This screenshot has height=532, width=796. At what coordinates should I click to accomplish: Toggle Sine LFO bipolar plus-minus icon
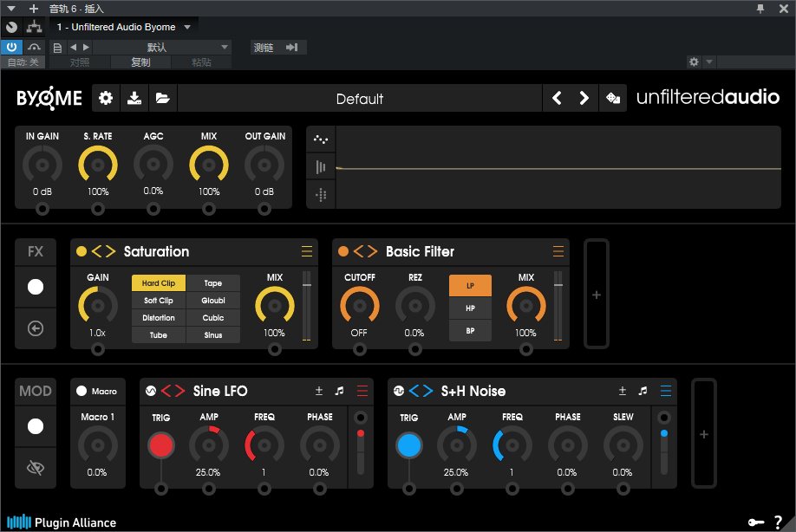pos(319,391)
